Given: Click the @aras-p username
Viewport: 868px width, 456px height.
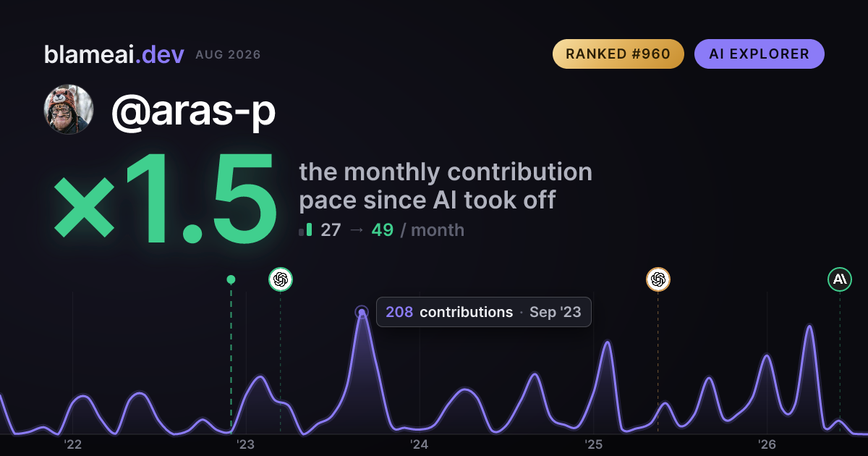Looking at the screenshot, I should pos(193,111).
